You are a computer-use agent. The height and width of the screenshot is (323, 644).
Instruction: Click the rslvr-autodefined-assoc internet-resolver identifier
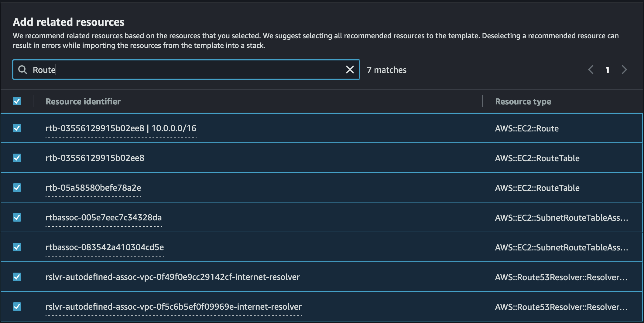click(173, 277)
